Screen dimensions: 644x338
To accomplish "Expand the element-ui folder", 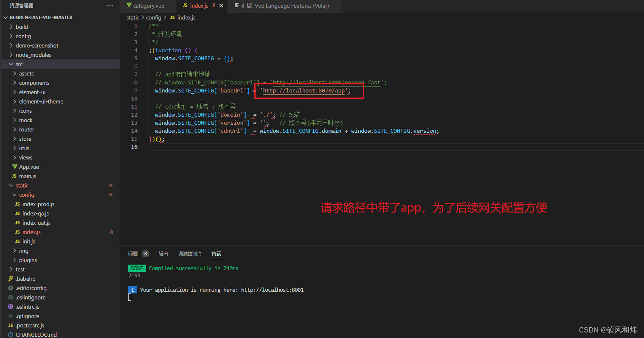I will (32, 92).
